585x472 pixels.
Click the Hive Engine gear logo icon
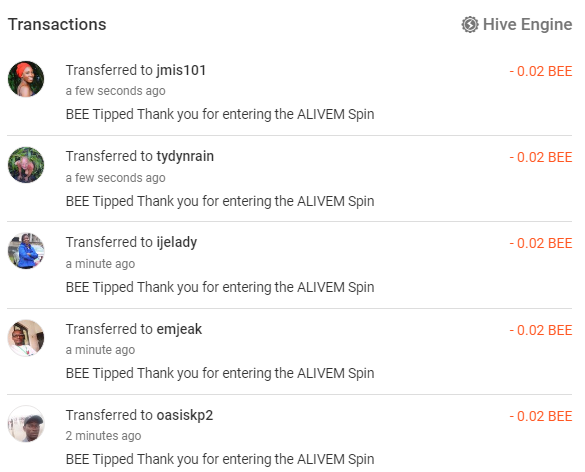[x=470, y=25]
